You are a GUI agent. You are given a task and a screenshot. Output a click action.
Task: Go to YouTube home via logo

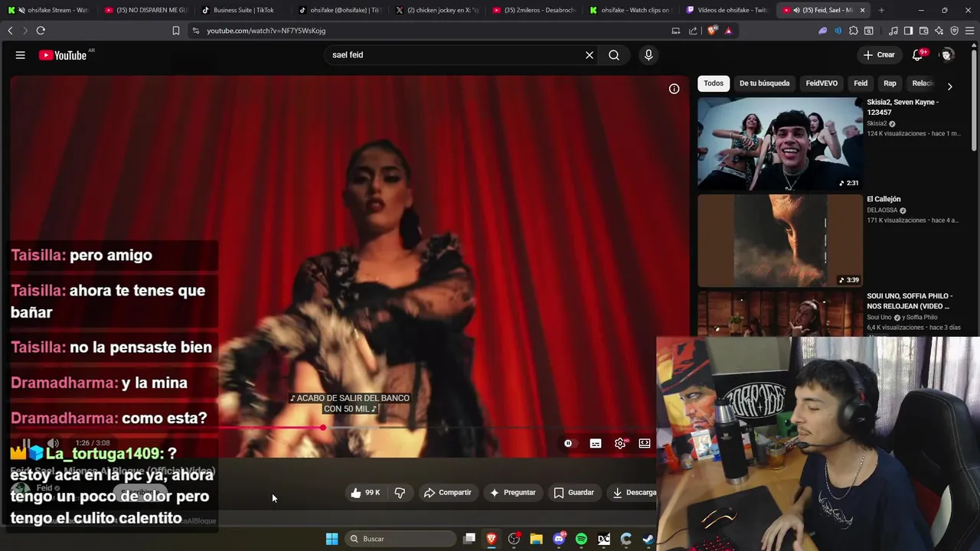[x=63, y=55]
